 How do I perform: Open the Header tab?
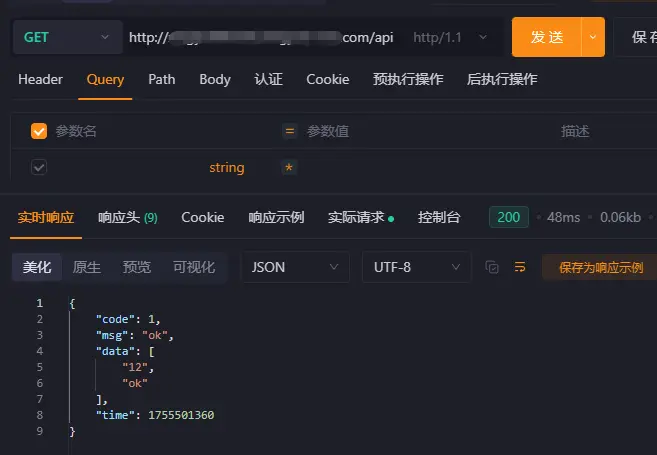40,79
